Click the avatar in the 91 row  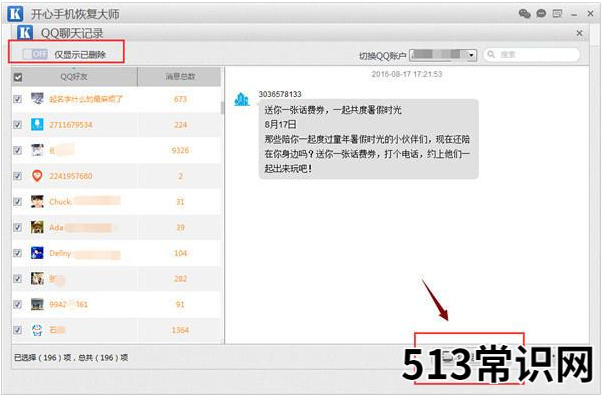tap(37, 304)
